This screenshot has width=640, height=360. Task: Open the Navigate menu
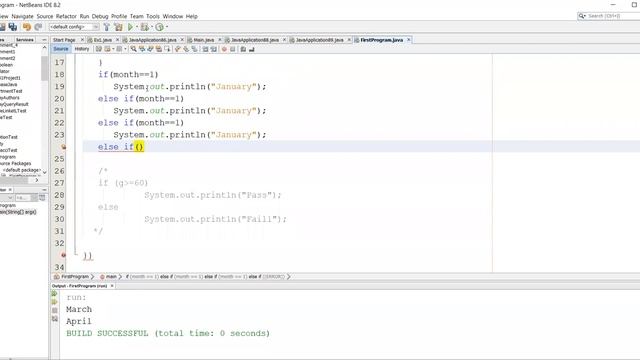click(x=22, y=16)
